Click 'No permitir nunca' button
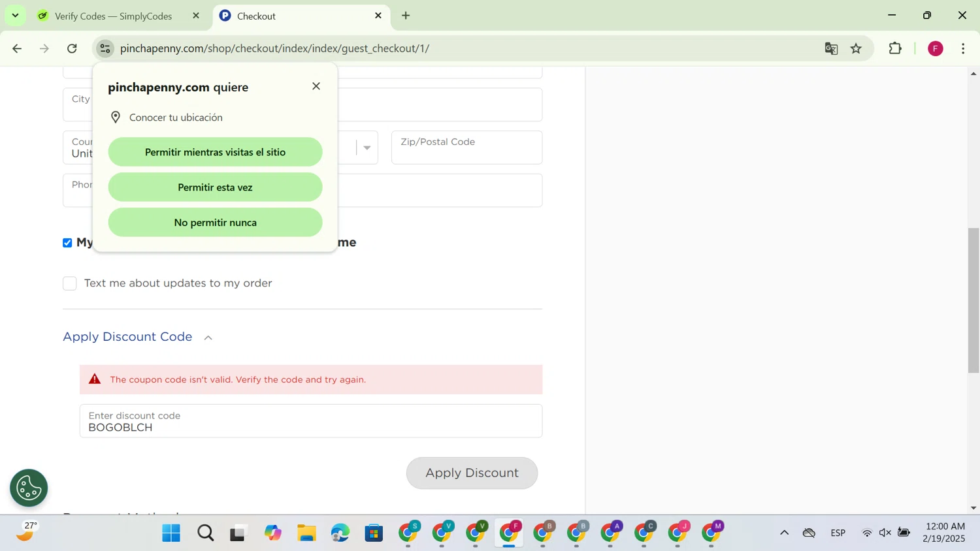The width and height of the screenshot is (980, 551). (215, 223)
